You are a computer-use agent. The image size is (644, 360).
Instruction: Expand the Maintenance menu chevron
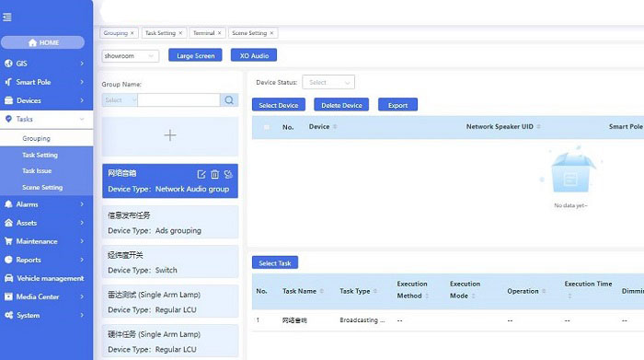pos(82,241)
